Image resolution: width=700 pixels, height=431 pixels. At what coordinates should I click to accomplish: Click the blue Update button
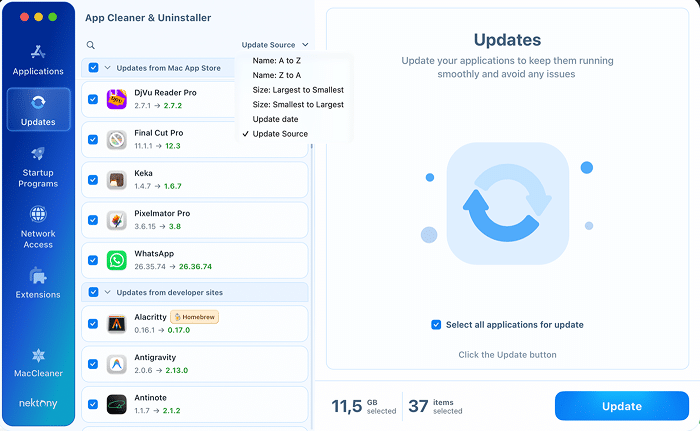(x=621, y=406)
